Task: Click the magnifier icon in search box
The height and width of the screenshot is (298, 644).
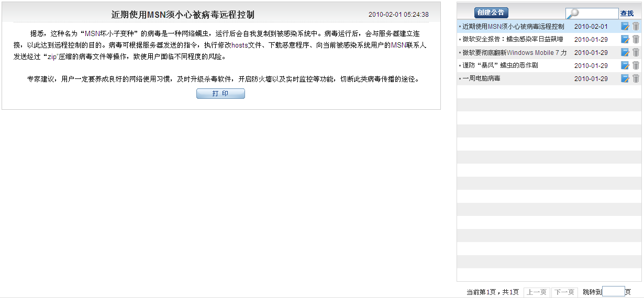Action: 573,14
